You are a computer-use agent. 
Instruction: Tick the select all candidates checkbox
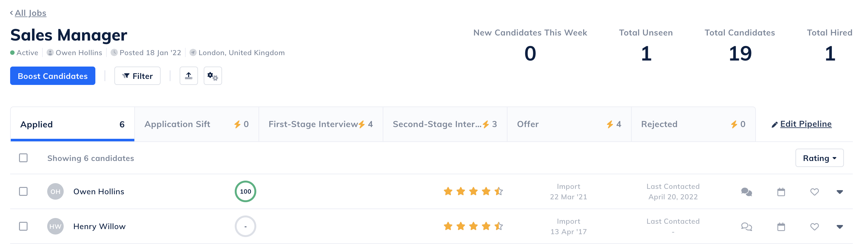(x=23, y=158)
